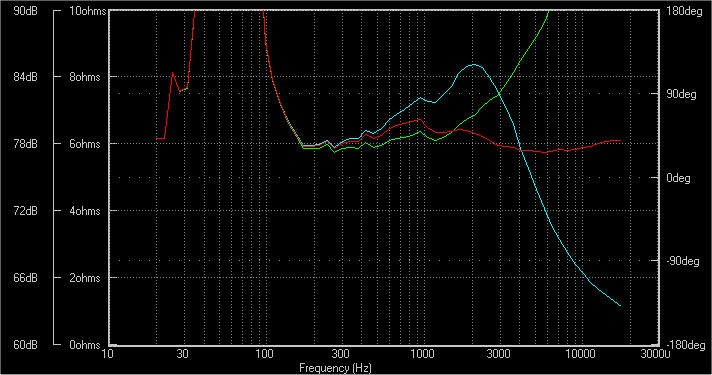
Task: Click the 0deg phase label
Action: click(x=678, y=178)
